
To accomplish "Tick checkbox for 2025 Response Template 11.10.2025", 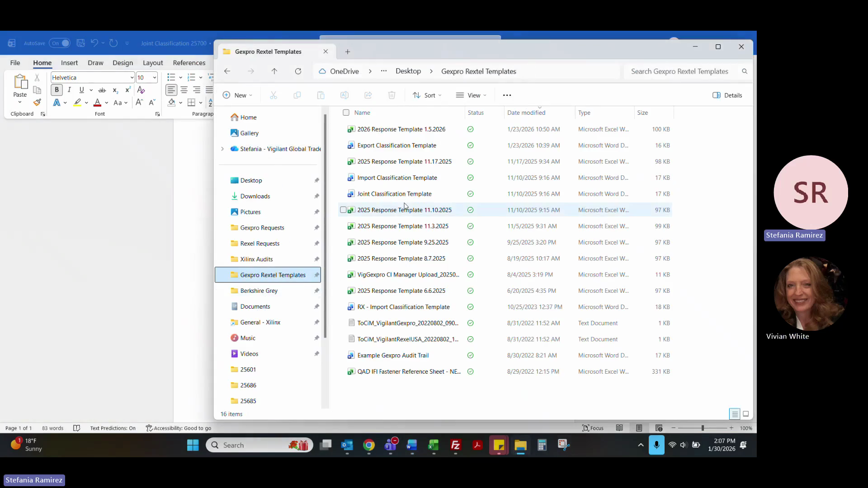I will pos(343,210).
